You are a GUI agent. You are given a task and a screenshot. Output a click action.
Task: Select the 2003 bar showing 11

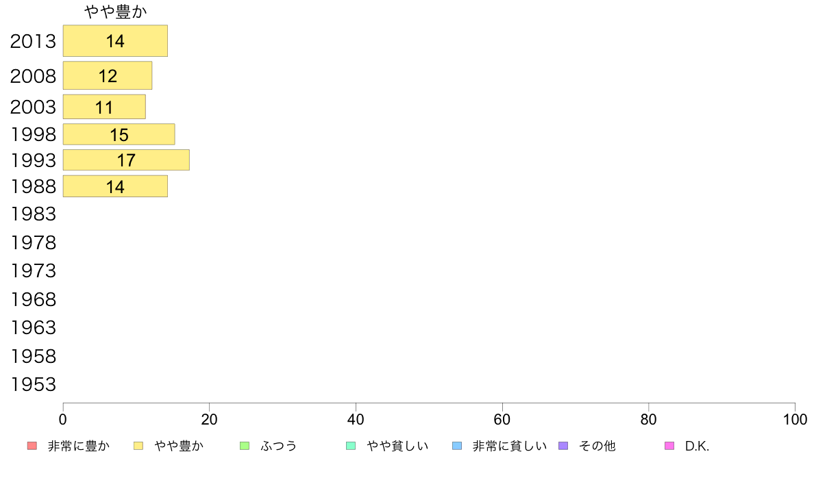pos(104,106)
